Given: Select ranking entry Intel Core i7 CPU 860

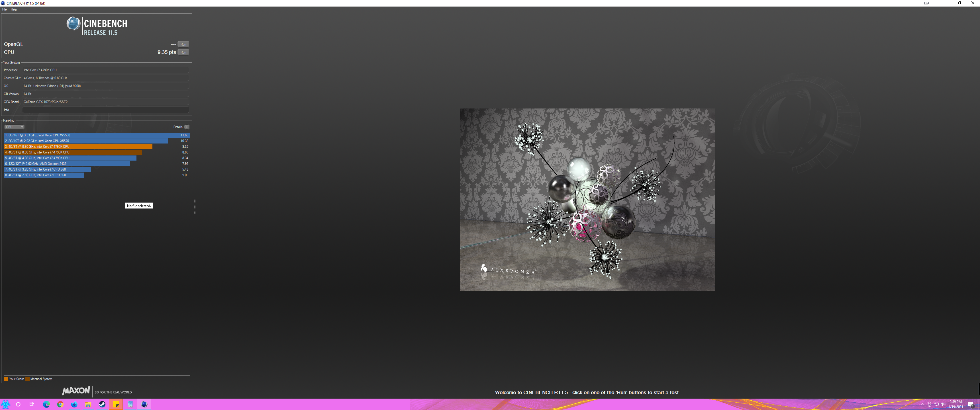Looking at the screenshot, I should coord(97,175).
